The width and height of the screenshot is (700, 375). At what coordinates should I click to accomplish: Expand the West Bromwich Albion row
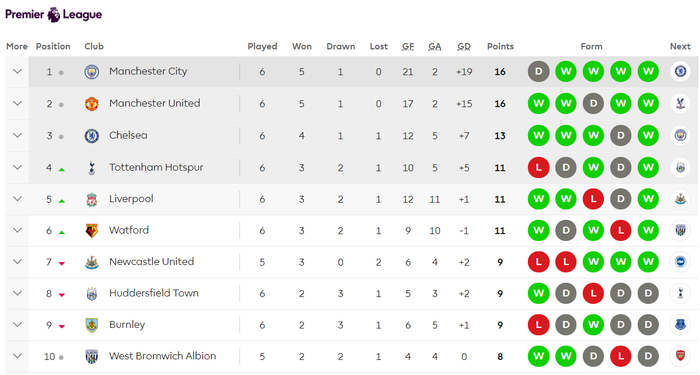click(17, 356)
